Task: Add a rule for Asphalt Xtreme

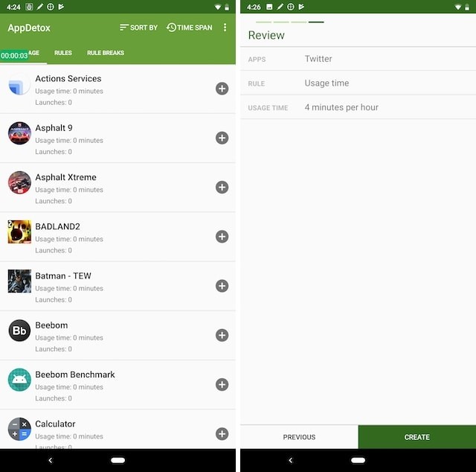Action: pos(222,187)
